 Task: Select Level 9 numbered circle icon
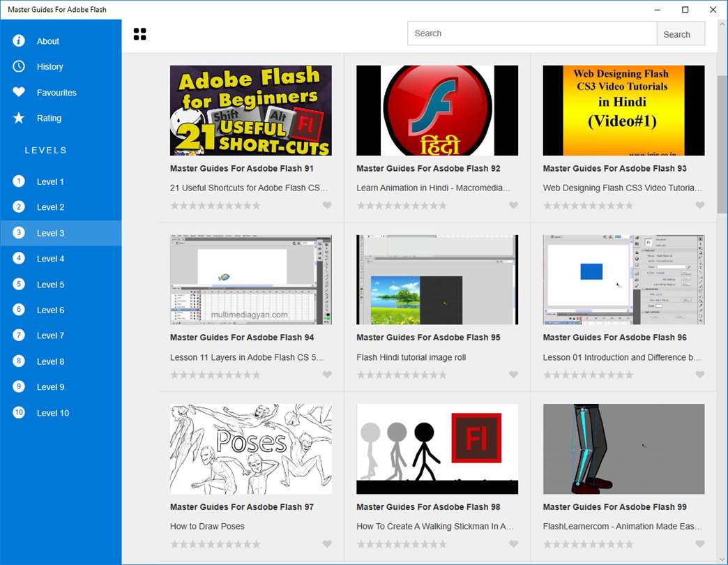point(19,386)
